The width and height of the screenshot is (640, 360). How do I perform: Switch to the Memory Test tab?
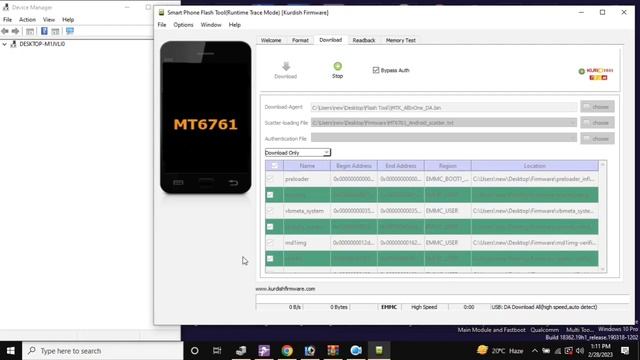400,40
